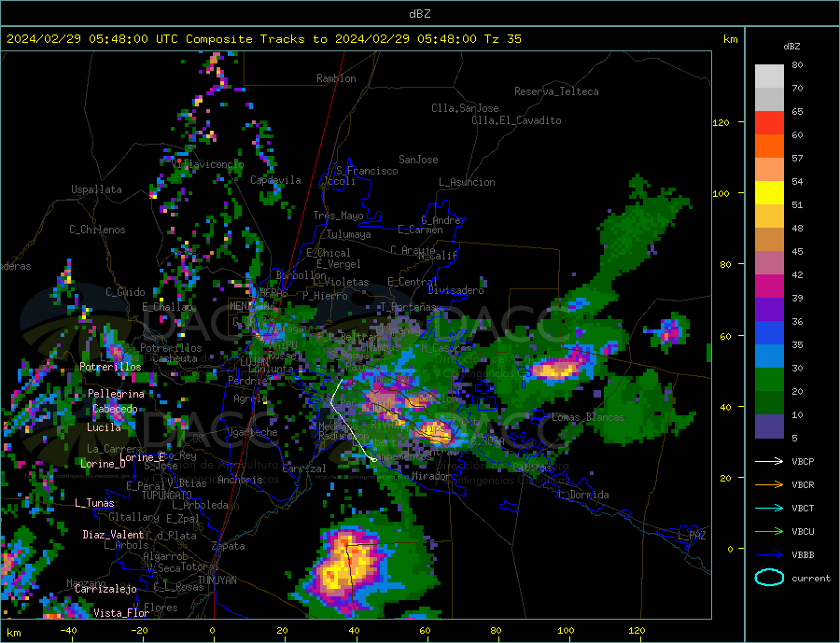
Task: Click the 'Ugarteche' place label
Action: (252, 432)
